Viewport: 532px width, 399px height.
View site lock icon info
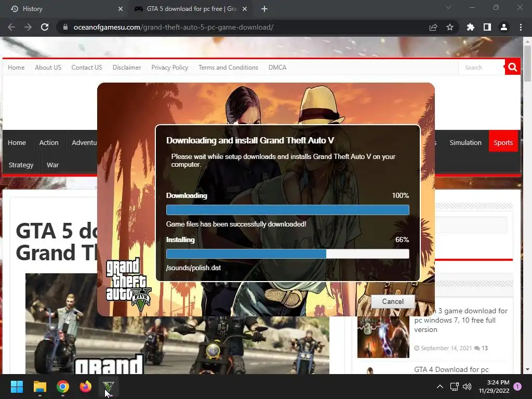(x=65, y=27)
